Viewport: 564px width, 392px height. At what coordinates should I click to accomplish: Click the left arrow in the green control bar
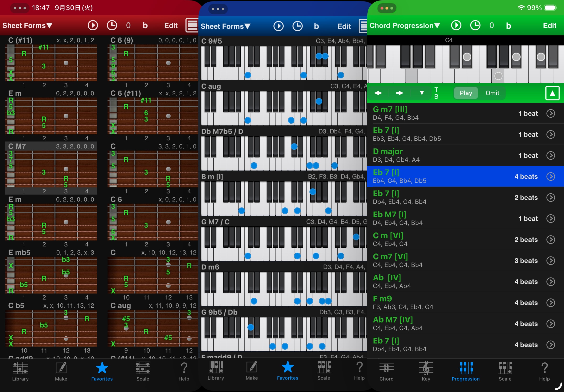pos(378,93)
